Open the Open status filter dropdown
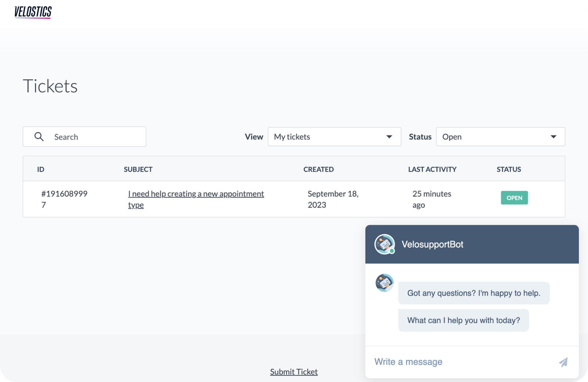The image size is (588, 382). coord(500,137)
